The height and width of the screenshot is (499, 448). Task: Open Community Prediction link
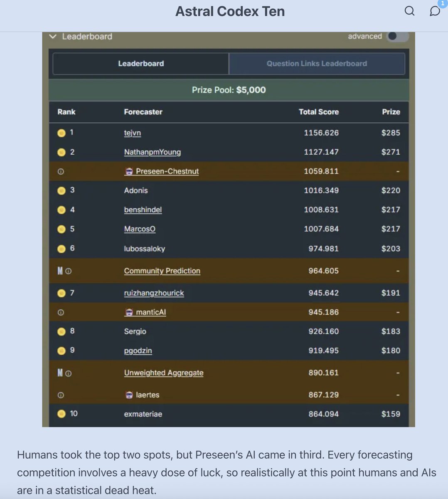[162, 271]
